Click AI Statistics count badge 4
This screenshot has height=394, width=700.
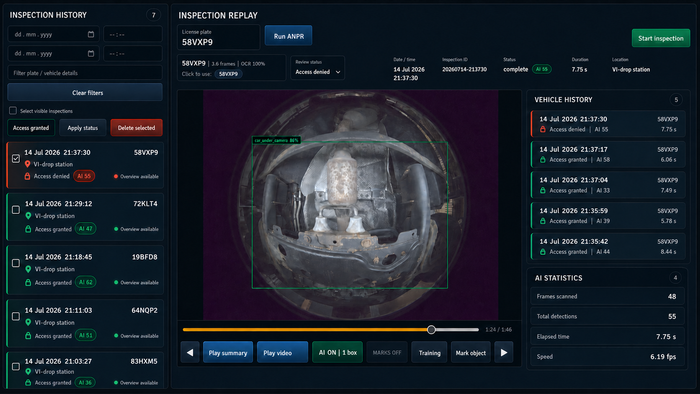pos(675,278)
